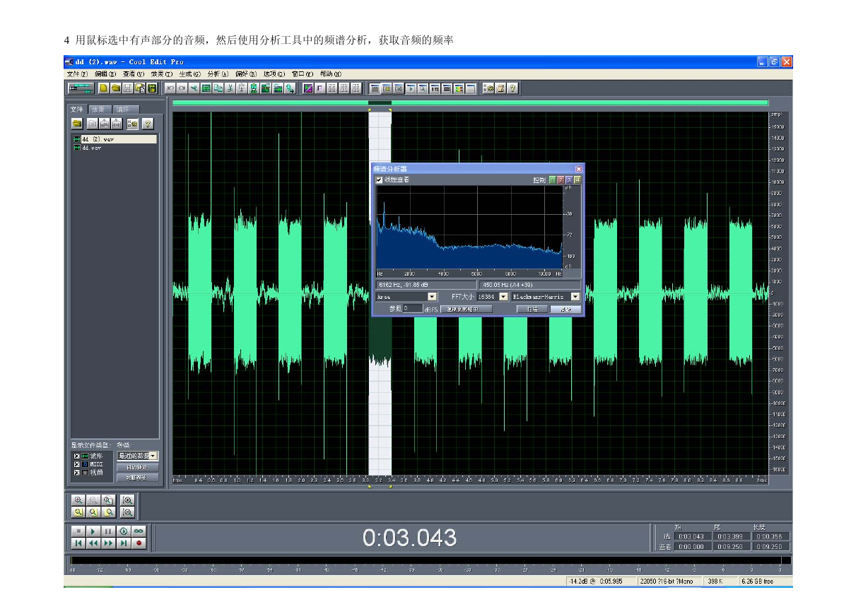The width and height of the screenshot is (868, 614).
Task: Select dd (2).wav in the file list
Action: click(x=114, y=139)
